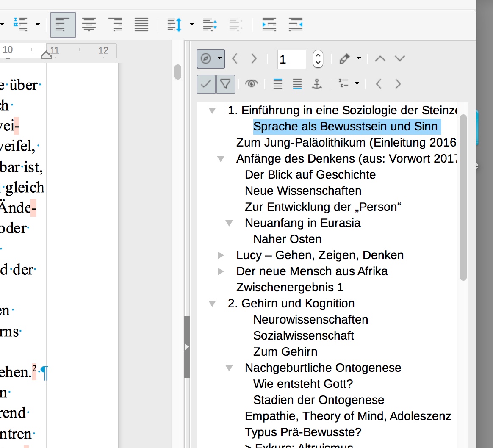This screenshot has width=493, height=448.
Task: Collapse the '1. Einführung in eine Soziologie' heading
Action: click(x=212, y=111)
